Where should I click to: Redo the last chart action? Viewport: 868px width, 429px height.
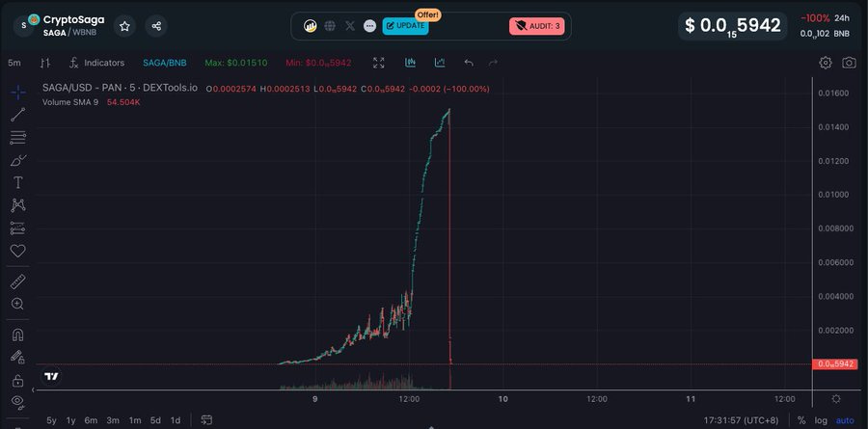493,63
